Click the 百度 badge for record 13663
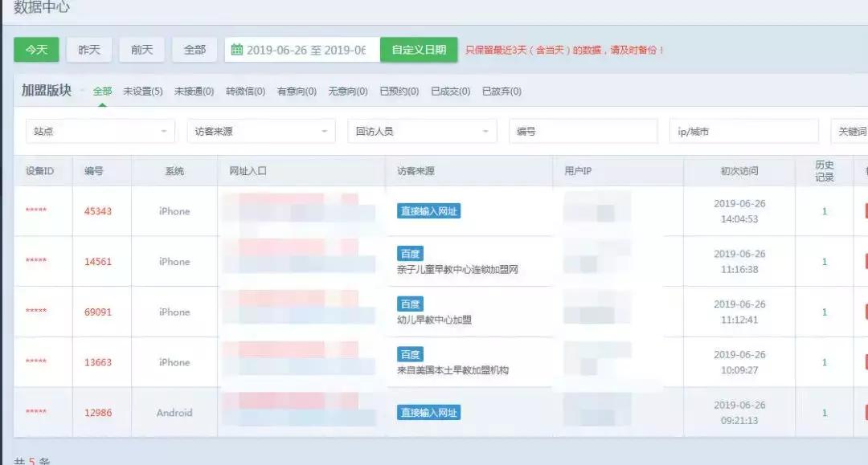 click(410, 353)
